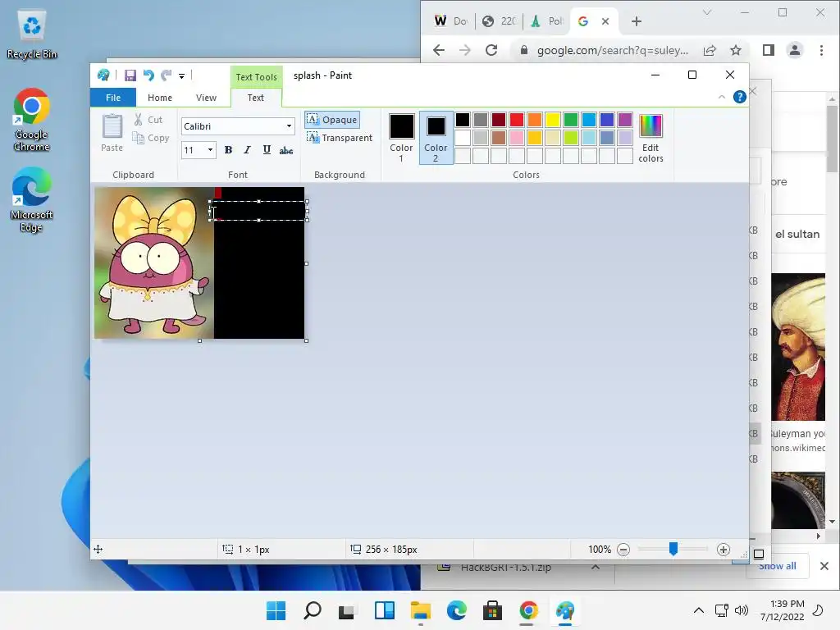Screen dimensions: 840x630
Task: Open the Windows Start menu
Action: point(276,610)
